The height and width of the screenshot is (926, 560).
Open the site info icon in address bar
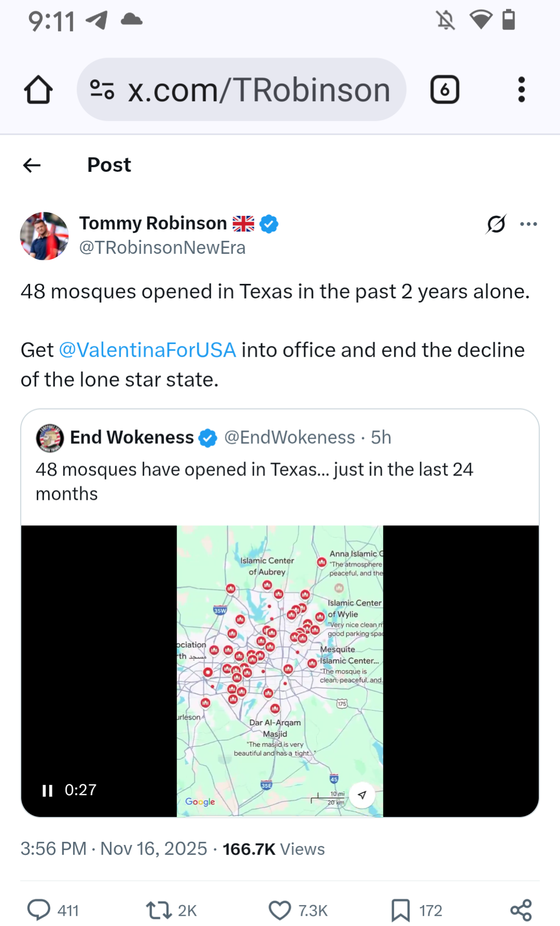[102, 90]
